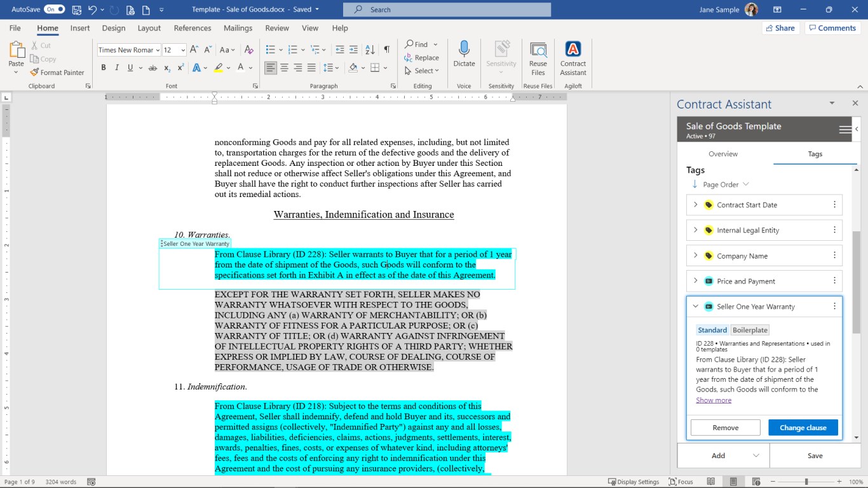Open the Contract Assistant add-in from ribbon
Image resolution: width=868 pixels, height=488 pixels.
573,58
